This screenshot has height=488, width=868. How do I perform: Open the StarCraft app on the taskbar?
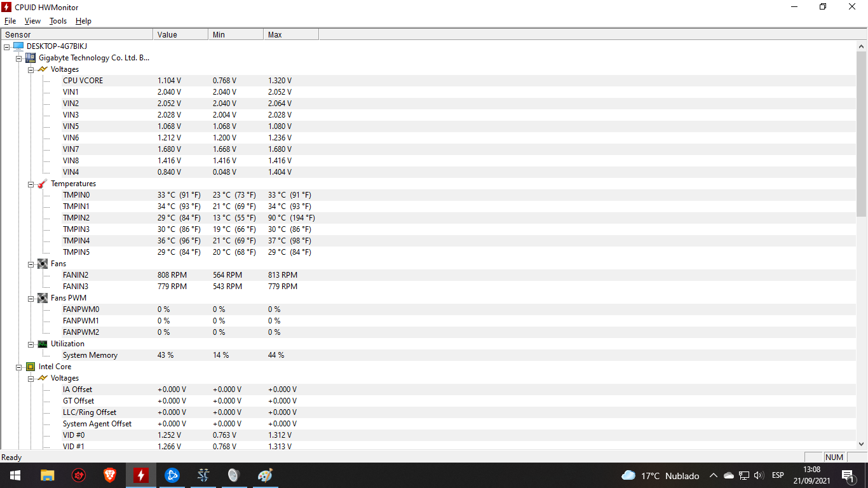coord(203,475)
